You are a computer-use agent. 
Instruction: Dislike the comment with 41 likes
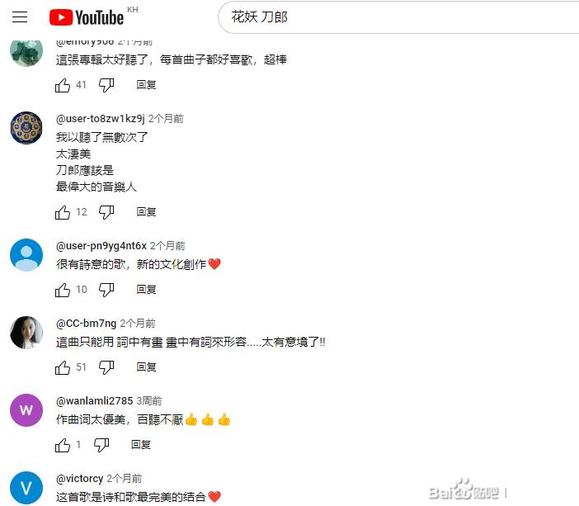(106, 85)
